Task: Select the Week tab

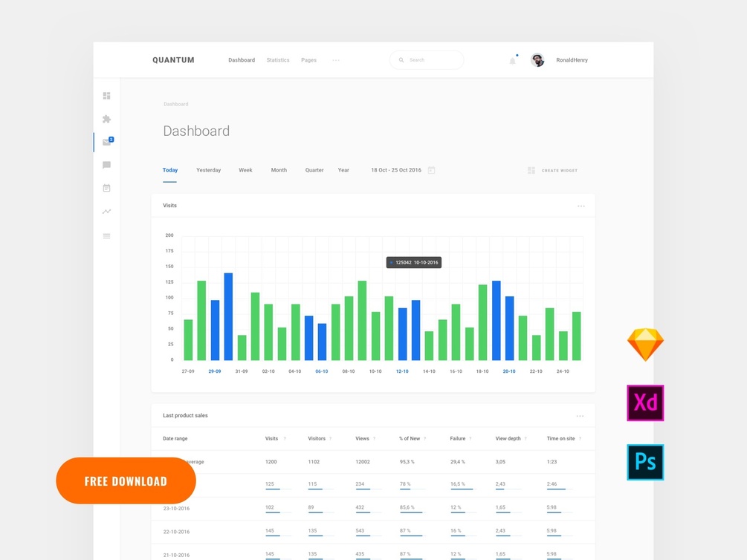Action: [x=245, y=170]
